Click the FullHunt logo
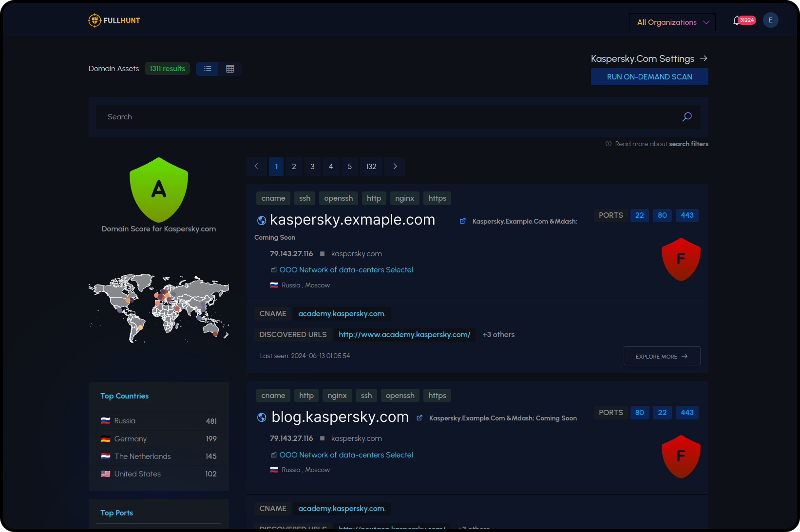 pos(114,20)
